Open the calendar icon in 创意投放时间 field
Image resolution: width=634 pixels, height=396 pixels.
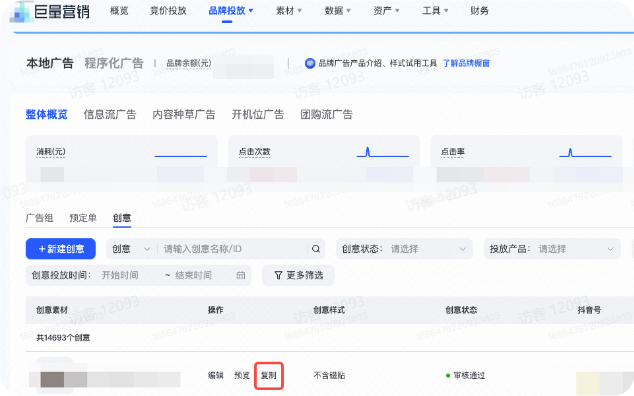[x=241, y=275]
